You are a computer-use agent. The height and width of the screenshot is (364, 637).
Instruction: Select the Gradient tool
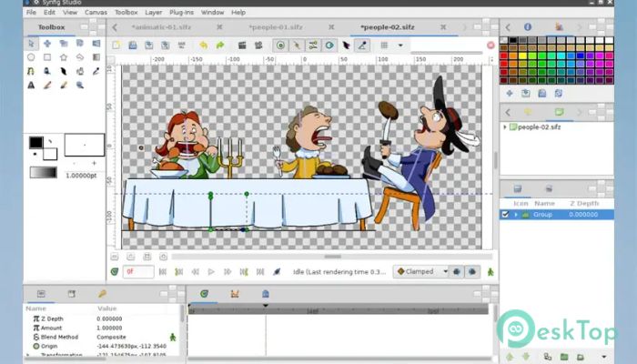tap(96, 57)
